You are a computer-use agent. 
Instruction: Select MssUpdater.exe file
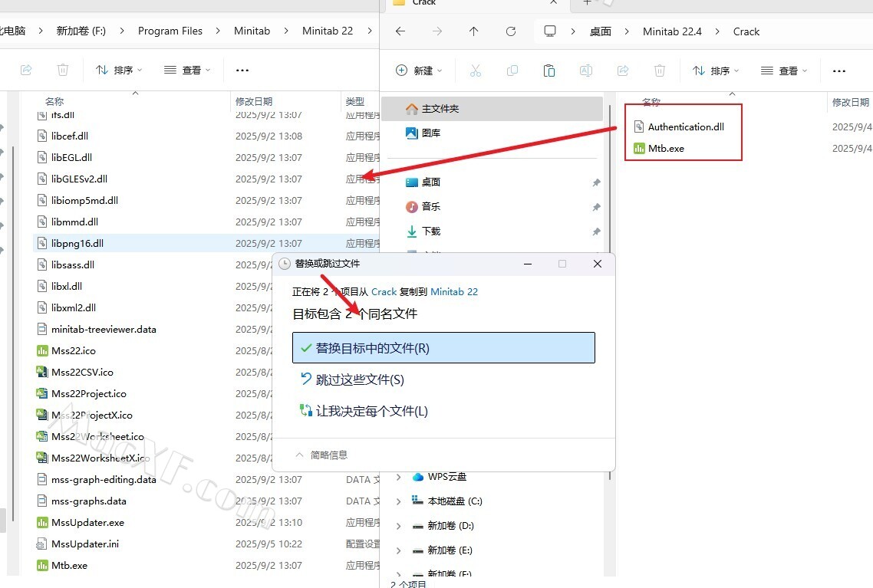[x=88, y=522]
